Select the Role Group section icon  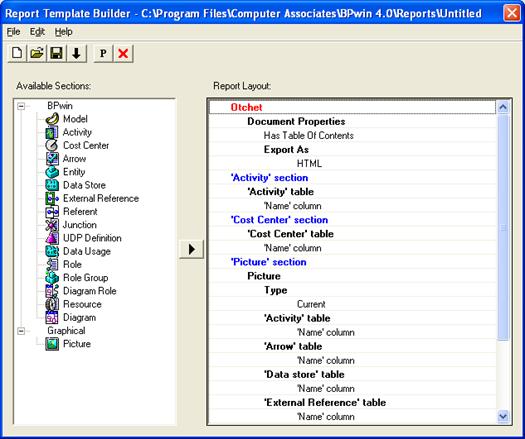pyautogui.click(x=52, y=278)
